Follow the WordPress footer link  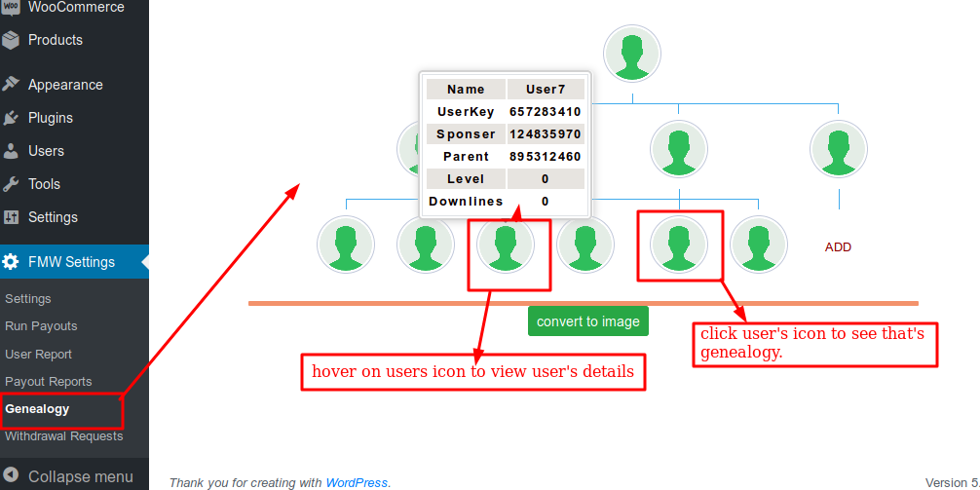coord(357,482)
